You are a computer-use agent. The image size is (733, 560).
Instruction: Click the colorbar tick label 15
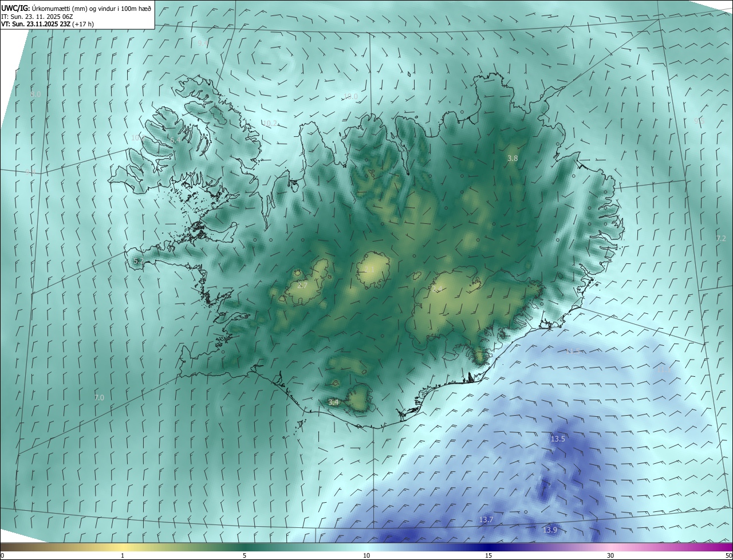click(x=488, y=555)
